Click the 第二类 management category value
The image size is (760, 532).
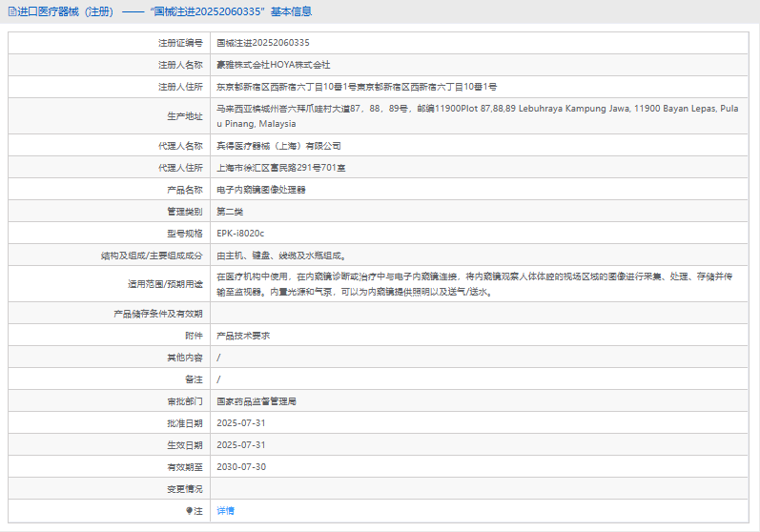point(231,212)
